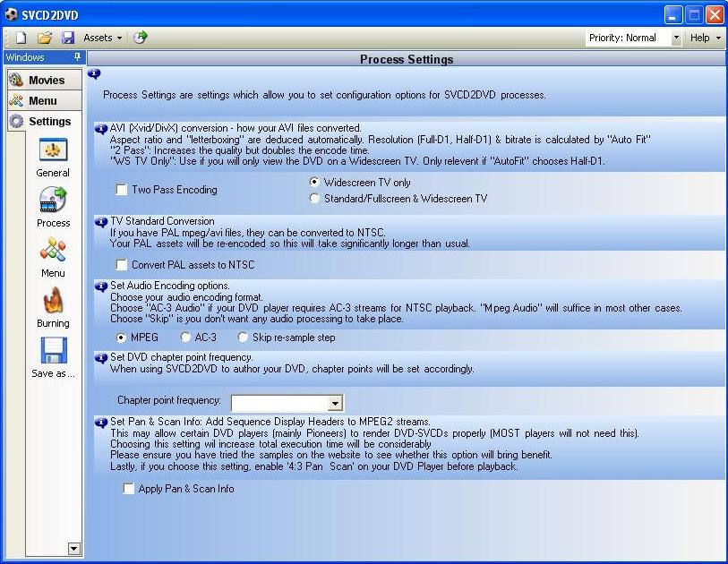Click info icon beside AVI conversion section

[x=101, y=129]
